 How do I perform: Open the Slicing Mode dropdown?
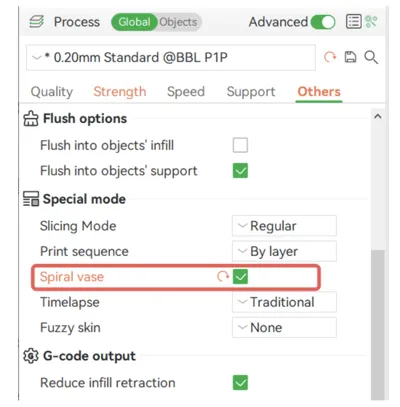click(284, 226)
